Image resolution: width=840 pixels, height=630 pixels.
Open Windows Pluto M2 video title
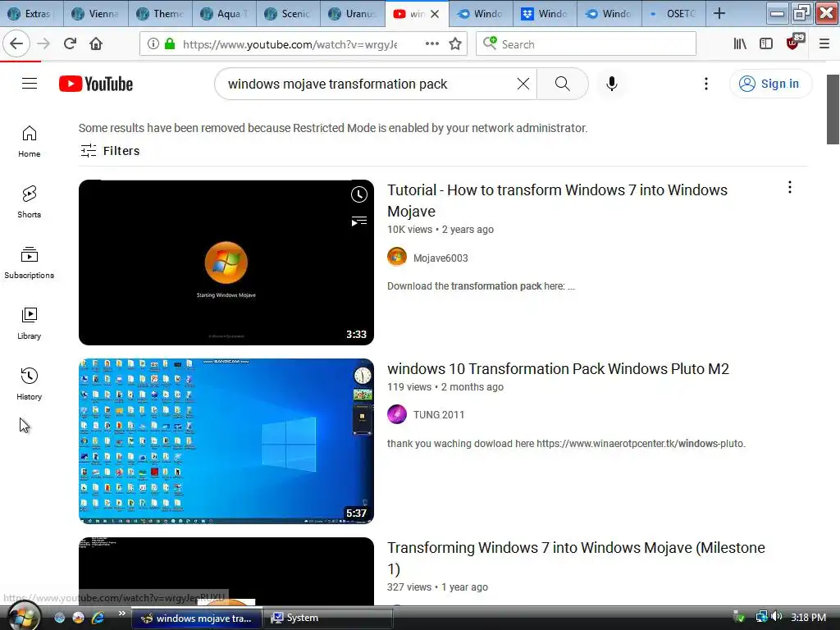point(558,368)
